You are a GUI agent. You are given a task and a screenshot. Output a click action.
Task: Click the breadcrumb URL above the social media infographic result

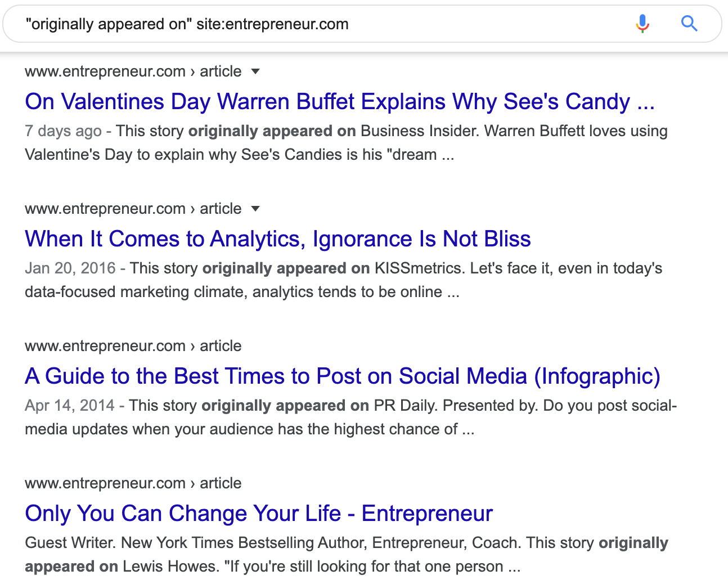pyautogui.click(x=105, y=345)
